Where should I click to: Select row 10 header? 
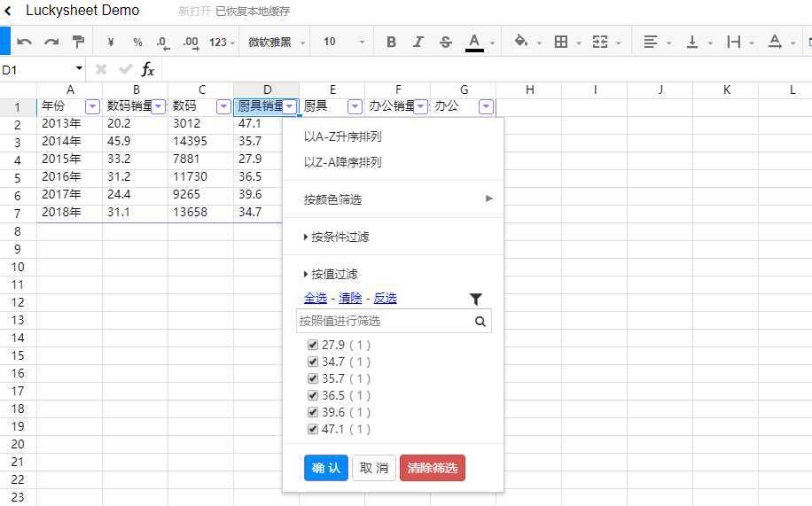tap(18, 268)
